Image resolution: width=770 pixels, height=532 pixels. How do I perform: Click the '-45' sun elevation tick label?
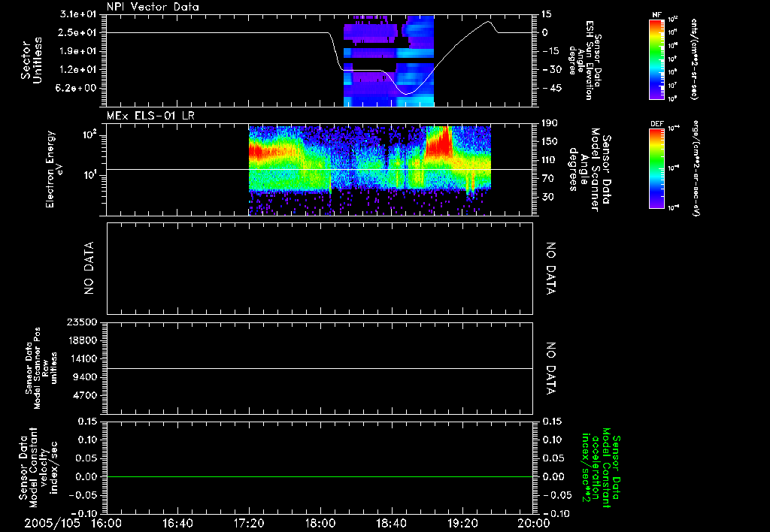click(552, 89)
